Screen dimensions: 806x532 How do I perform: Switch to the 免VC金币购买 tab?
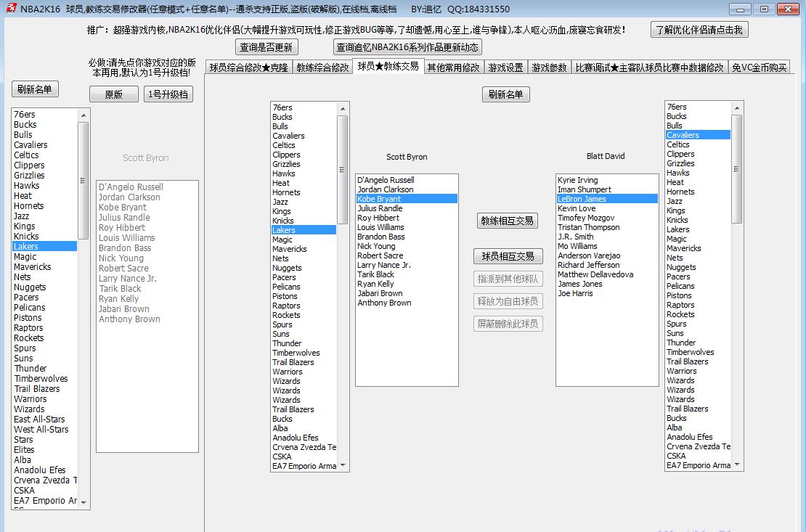click(x=760, y=67)
